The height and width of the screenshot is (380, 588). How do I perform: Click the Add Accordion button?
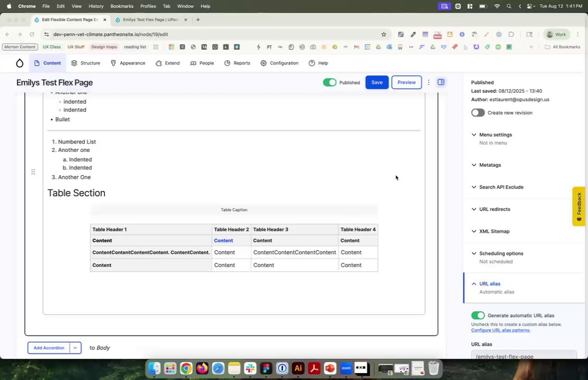(x=49, y=348)
